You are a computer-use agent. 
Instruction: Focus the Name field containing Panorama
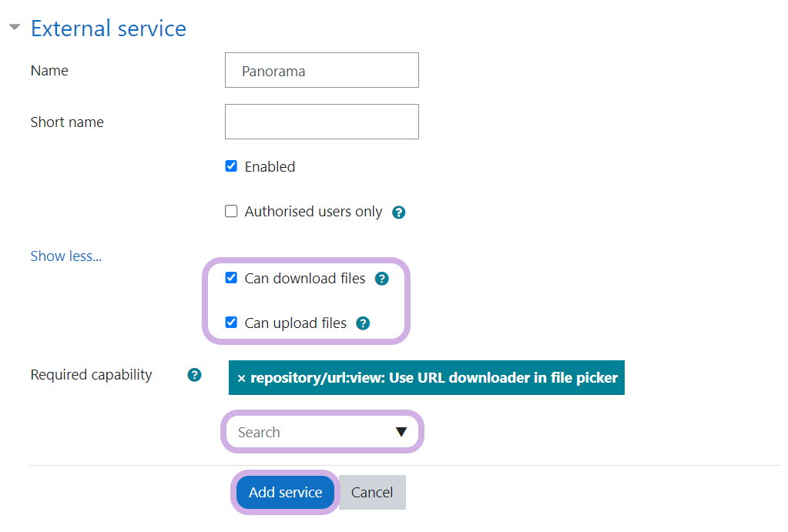(321, 71)
